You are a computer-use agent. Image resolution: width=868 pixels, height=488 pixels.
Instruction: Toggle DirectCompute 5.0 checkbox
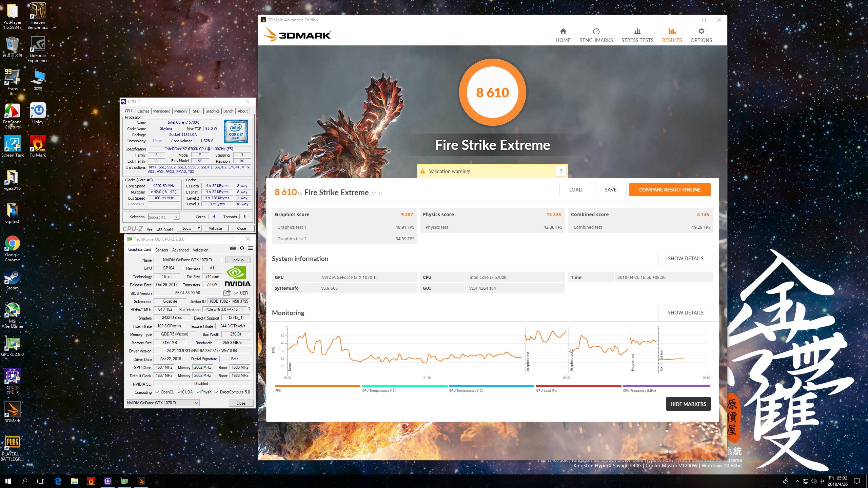click(217, 392)
